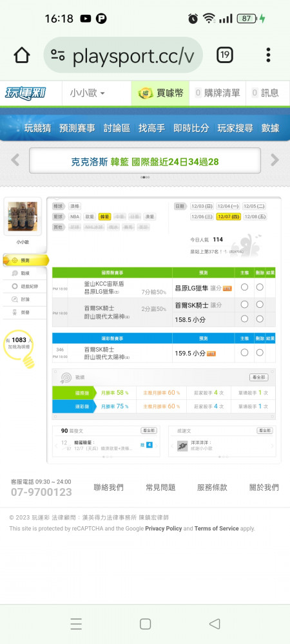Go to previous banner with left arrow
290x644 pixels.
[15, 160]
